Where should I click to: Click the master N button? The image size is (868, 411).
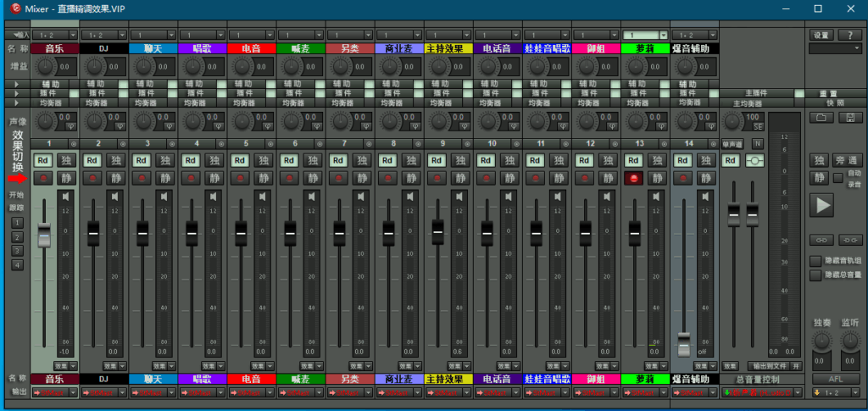pyautogui.click(x=757, y=144)
